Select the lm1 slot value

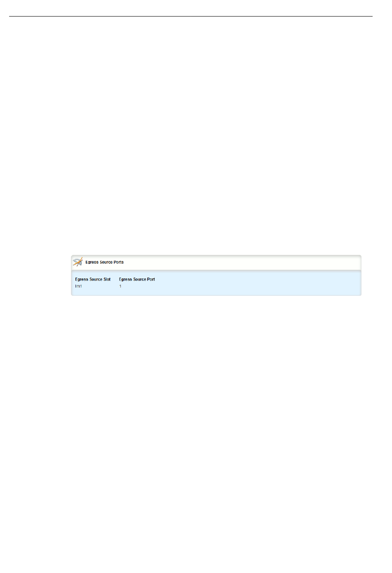click(78, 286)
